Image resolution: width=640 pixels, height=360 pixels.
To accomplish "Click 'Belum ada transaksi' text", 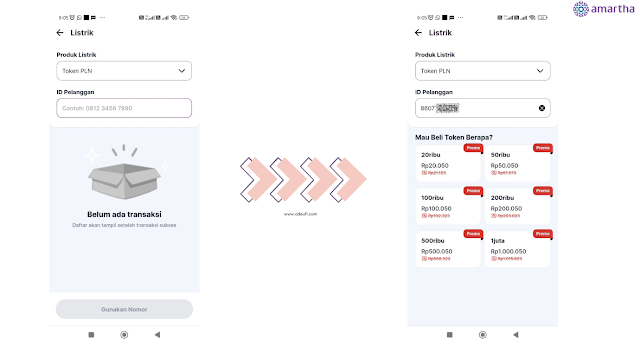I will tap(124, 214).
